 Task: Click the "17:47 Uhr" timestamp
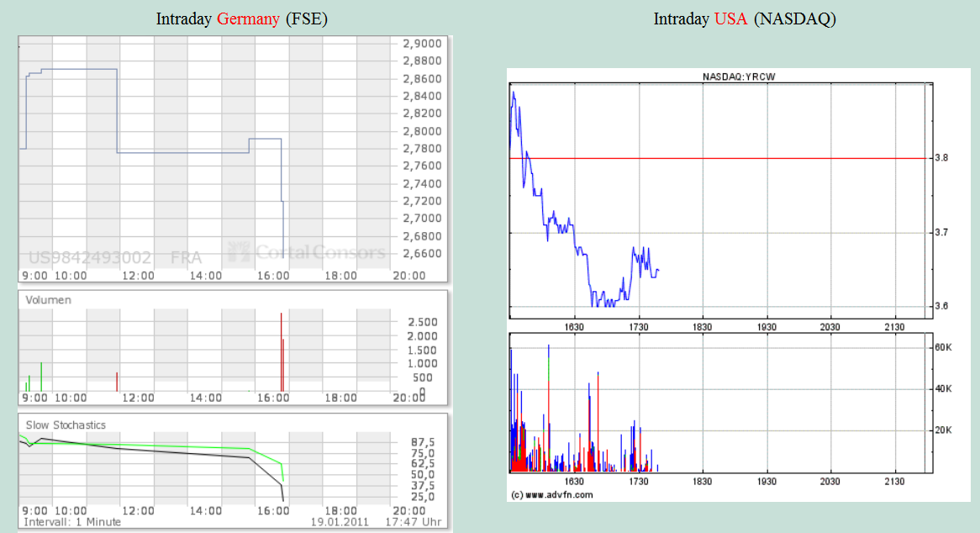[x=414, y=522]
